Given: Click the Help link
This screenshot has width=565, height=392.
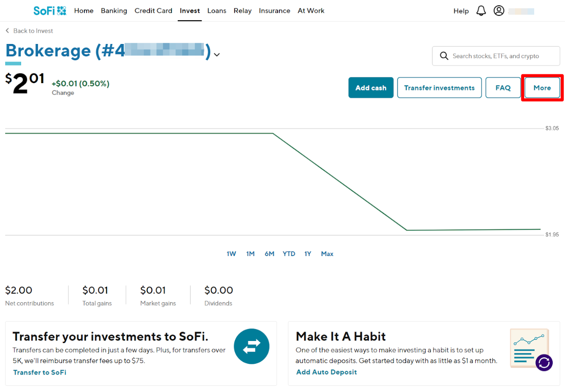Looking at the screenshot, I should [x=461, y=11].
